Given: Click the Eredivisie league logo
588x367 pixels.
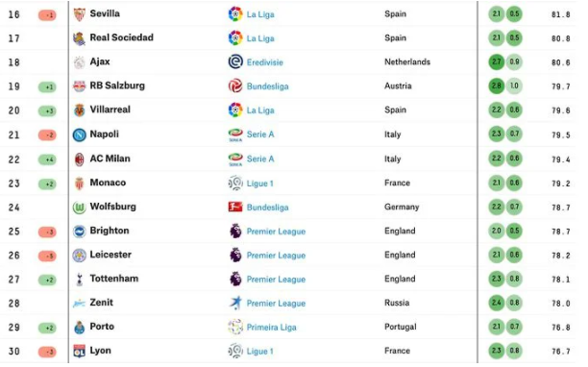Looking at the screenshot, I should pos(235,61).
